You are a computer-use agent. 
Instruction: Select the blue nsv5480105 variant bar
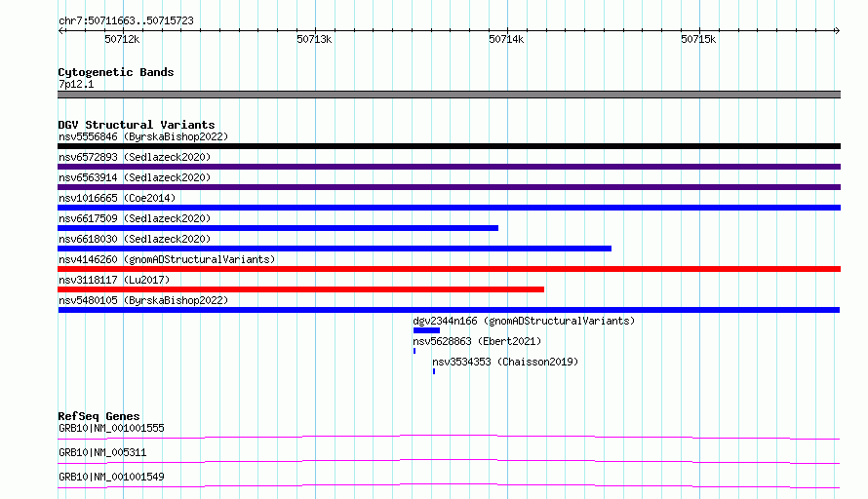coord(449,310)
